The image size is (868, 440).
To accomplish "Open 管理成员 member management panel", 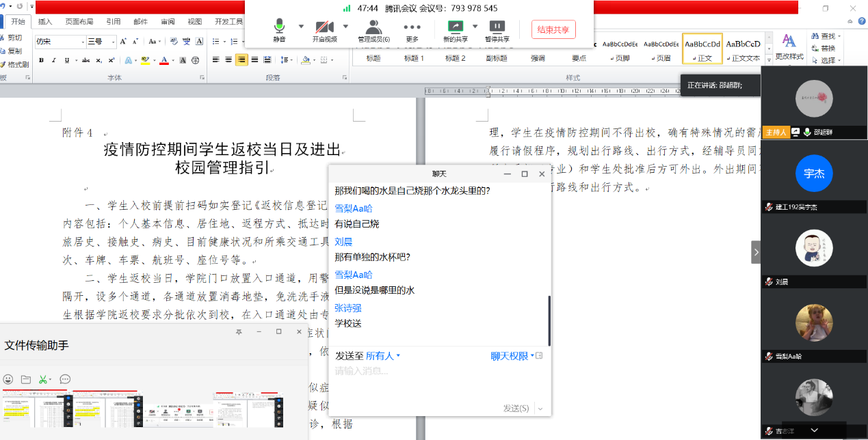I will click(x=373, y=27).
